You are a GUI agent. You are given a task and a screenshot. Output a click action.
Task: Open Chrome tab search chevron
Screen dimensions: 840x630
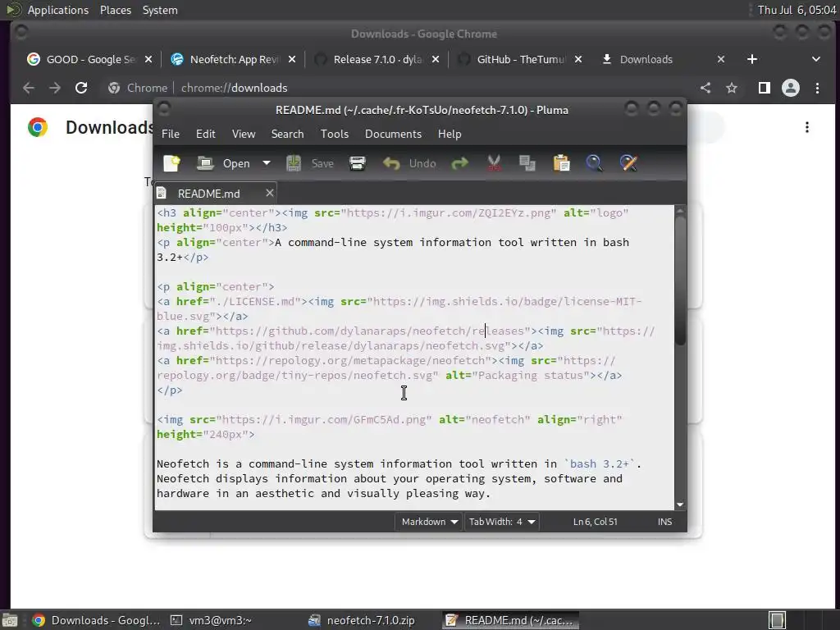(x=816, y=59)
